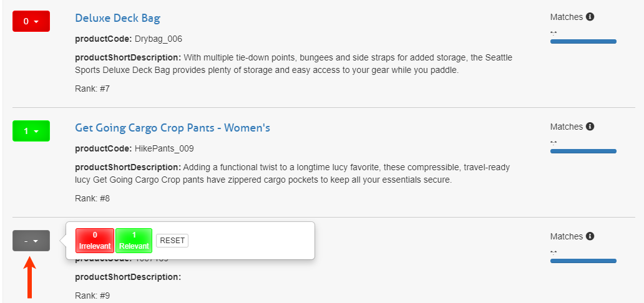Open the red rating dropdown for Deluxe Deck Bag
Screen dimensions: 644x303
pyautogui.click(x=31, y=22)
